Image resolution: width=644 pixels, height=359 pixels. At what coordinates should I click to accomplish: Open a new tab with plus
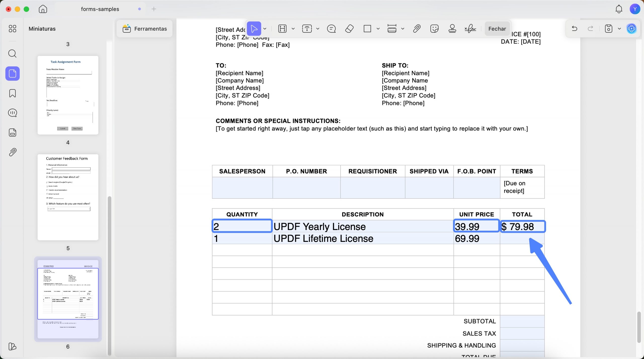pyautogui.click(x=154, y=9)
